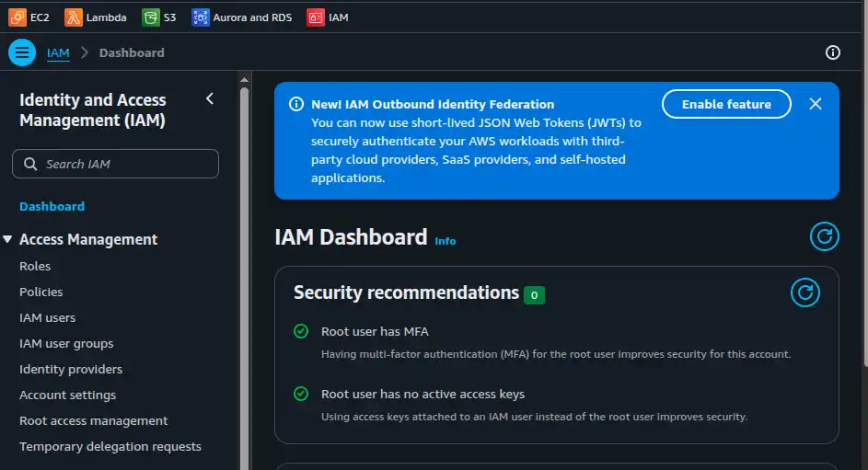
Task: Click the IAM breadcrumb link
Action: [x=58, y=52]
